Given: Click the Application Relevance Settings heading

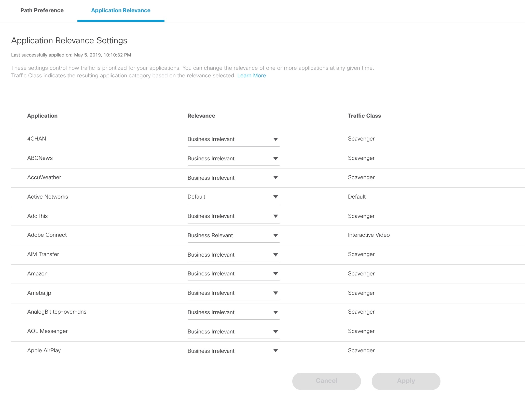Looking at the screenshot, I should 69,41.
